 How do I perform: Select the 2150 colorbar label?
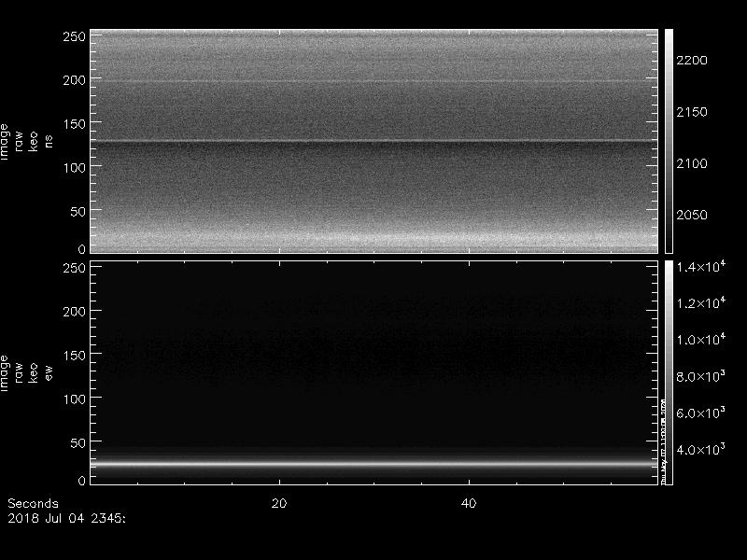(x=692, y=112)
